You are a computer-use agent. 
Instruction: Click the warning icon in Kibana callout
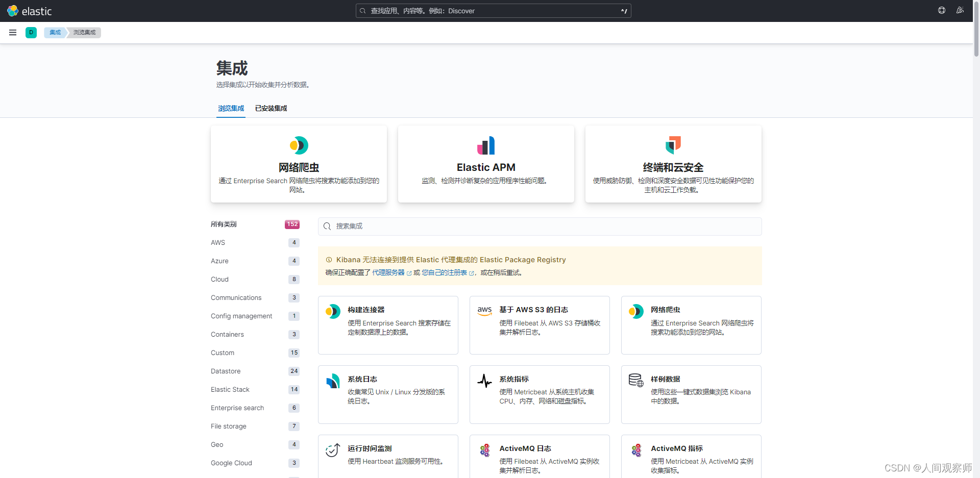(329, 260)
